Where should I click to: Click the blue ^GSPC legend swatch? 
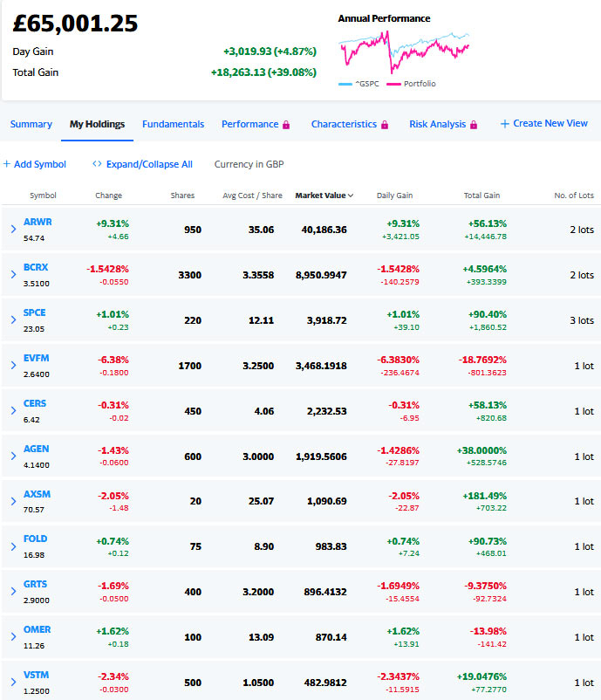(x=345, y=84)
